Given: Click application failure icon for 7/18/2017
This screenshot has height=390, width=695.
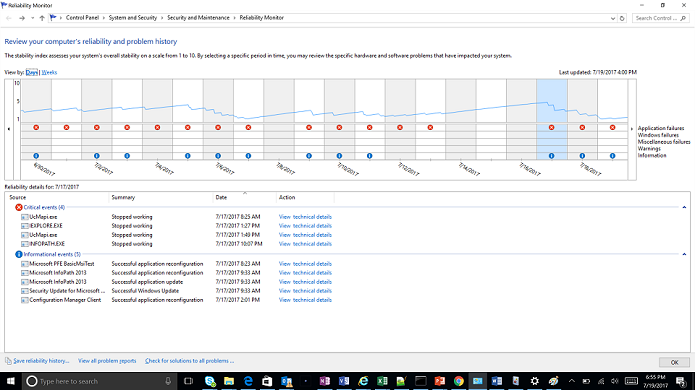Looking at the screenshot, I should 582,128.
